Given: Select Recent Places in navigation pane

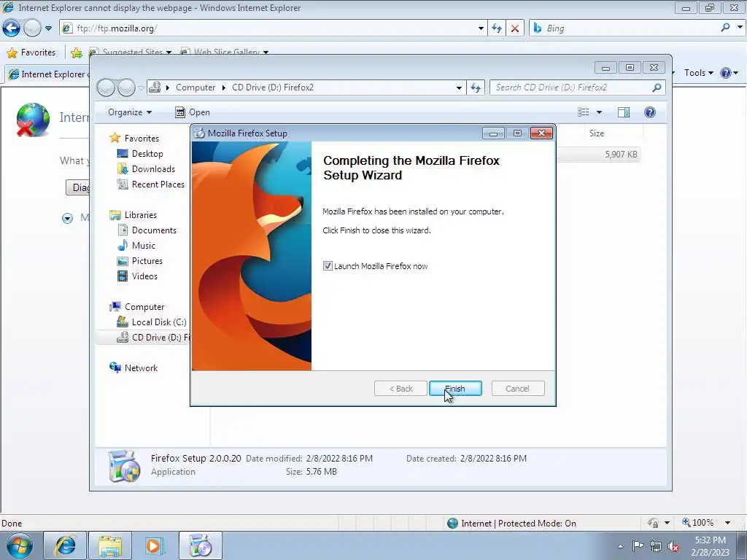Looking at the screenshot, I should tap(158, 184).
